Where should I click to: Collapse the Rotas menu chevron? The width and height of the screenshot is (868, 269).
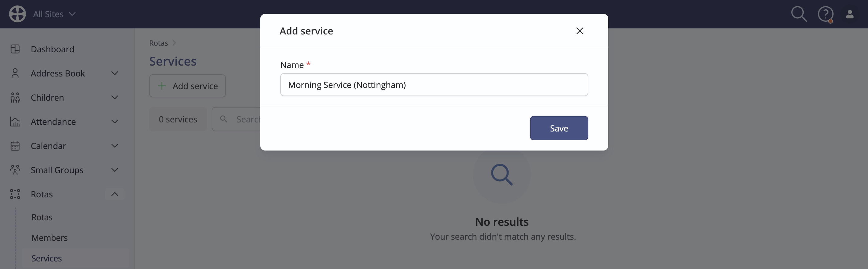[x=114, y=194]
